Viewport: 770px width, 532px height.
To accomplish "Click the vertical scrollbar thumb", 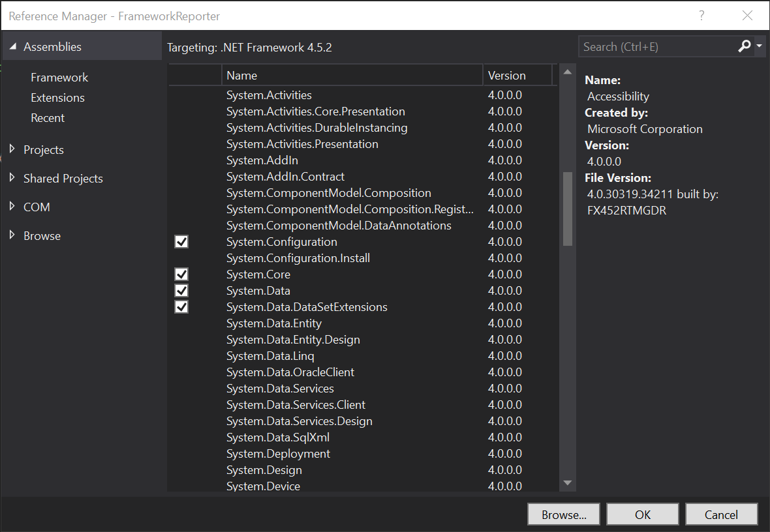I will pyautogui.click(x=568, y=209).
